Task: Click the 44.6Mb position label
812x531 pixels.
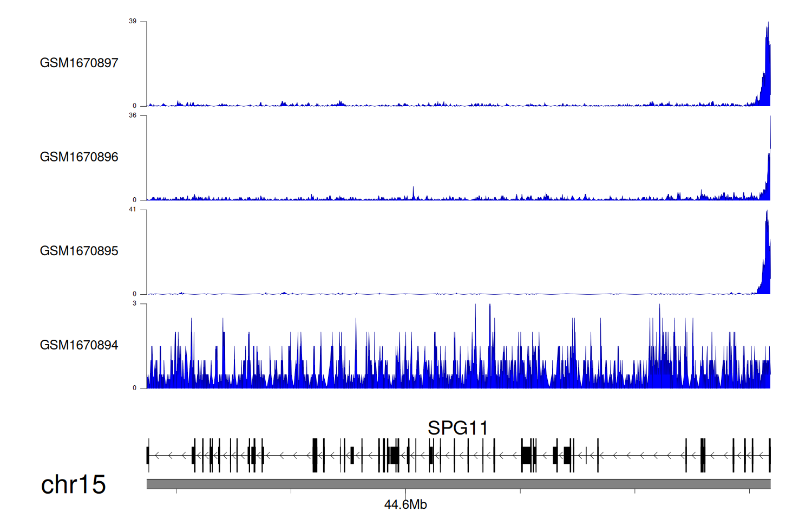Action: [x=405, y=504]
